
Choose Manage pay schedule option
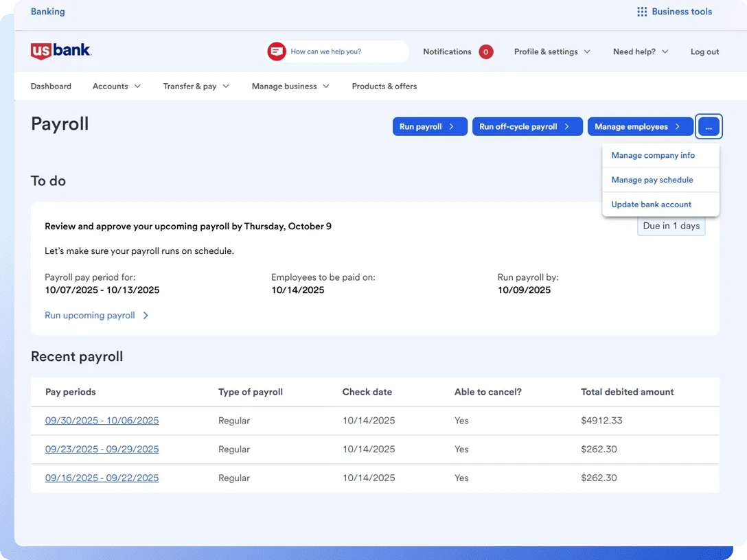tap(652, 180)
